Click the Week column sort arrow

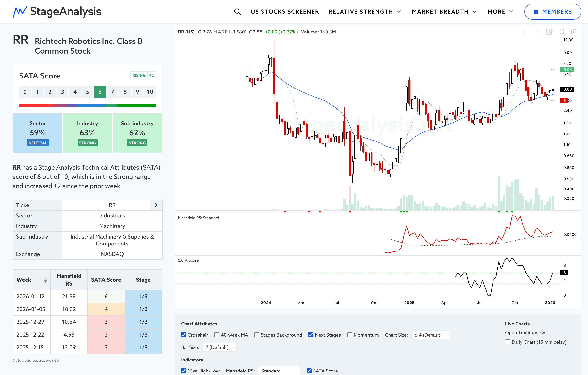46,280
